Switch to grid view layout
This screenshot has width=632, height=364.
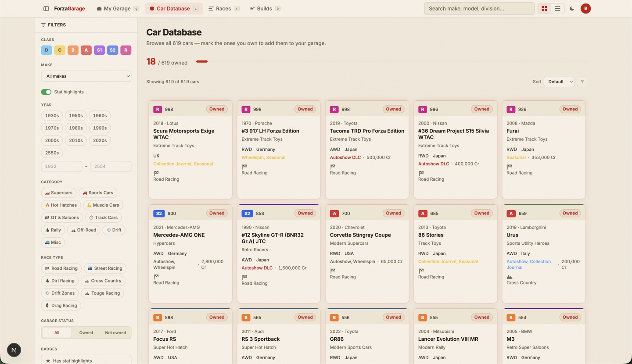pos(544,8)
